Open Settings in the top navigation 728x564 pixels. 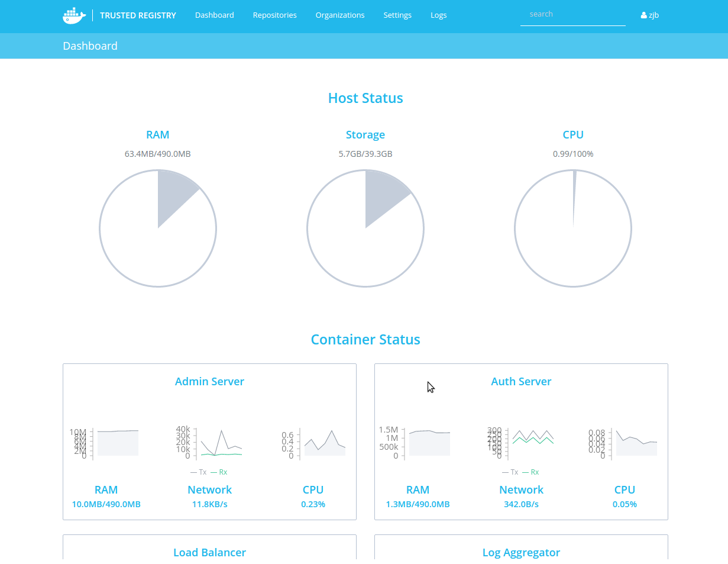[x=397, y=15]
